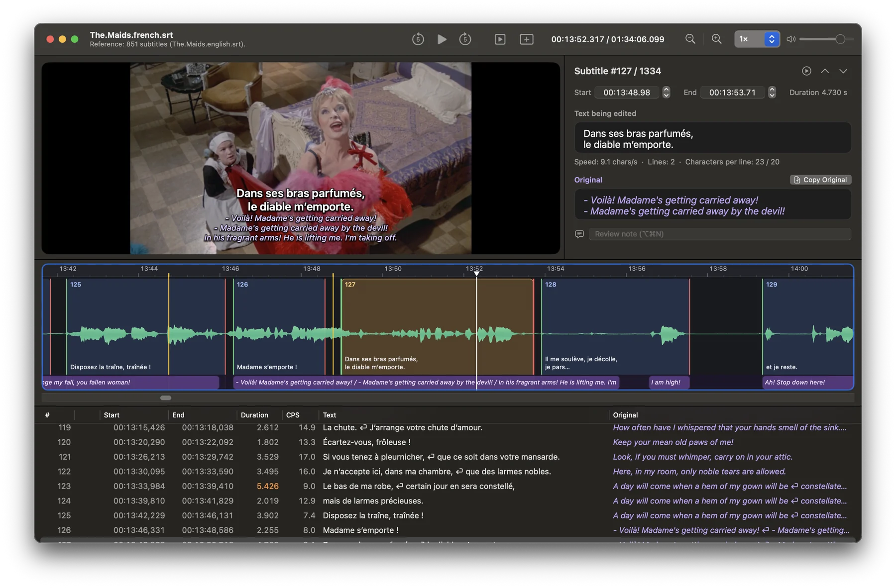
Task: Select row 122 'Je n'accepte ici, dans ma chambre'
Action: (448, 472)
